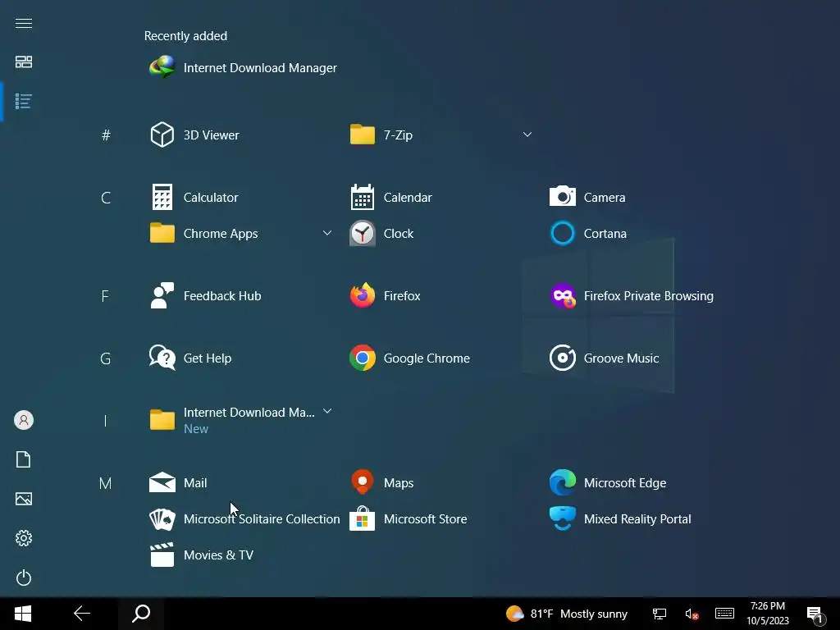Click the muted volume tray icon
Image resolution: width=840 pixels, height=630 pixels.
click(692, 614)
